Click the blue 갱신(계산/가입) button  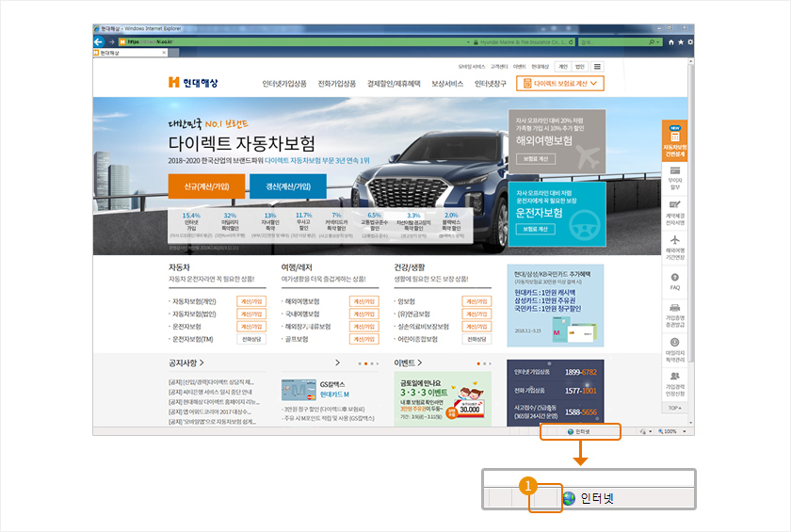click(x=288, y=186)
